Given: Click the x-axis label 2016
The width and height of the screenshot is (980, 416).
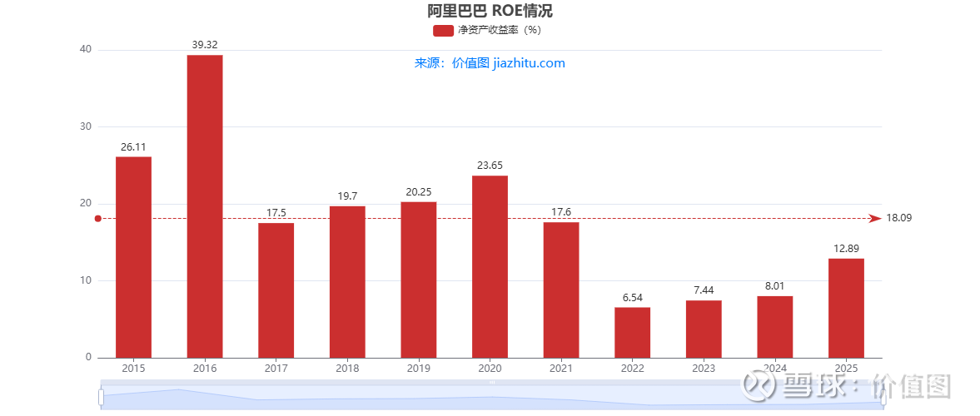Looking at the screenshot, I should [x=205, y=369].
